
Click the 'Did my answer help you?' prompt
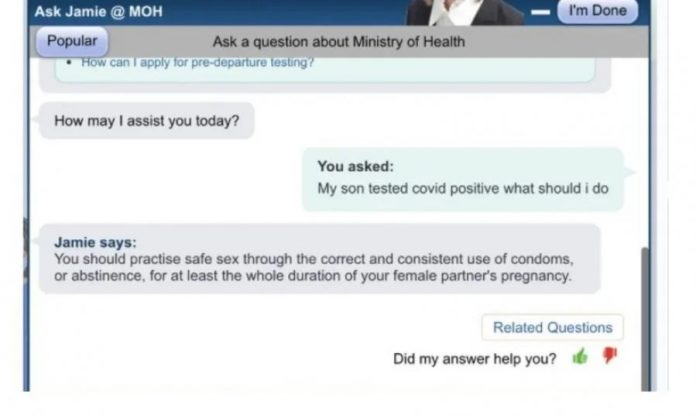(x=475, y=358)
